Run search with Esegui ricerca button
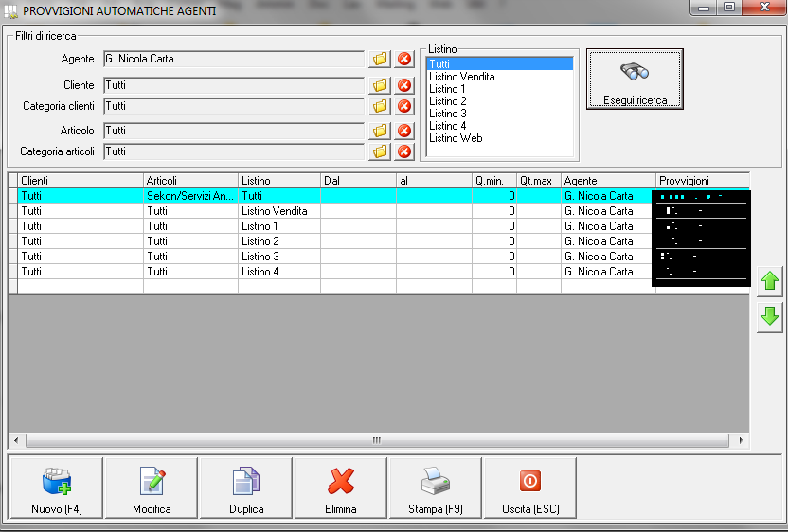 click(x=635, y=79)
